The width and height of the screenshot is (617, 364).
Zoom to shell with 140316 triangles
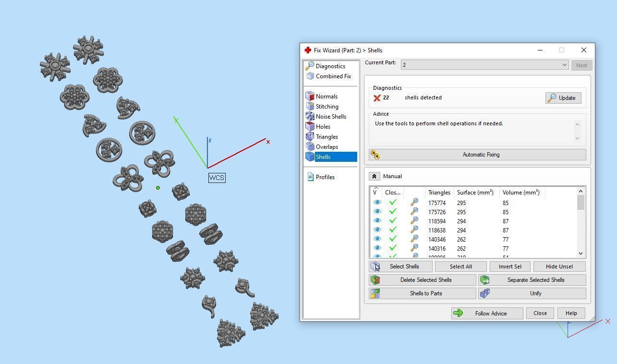[x=414, y=248]
